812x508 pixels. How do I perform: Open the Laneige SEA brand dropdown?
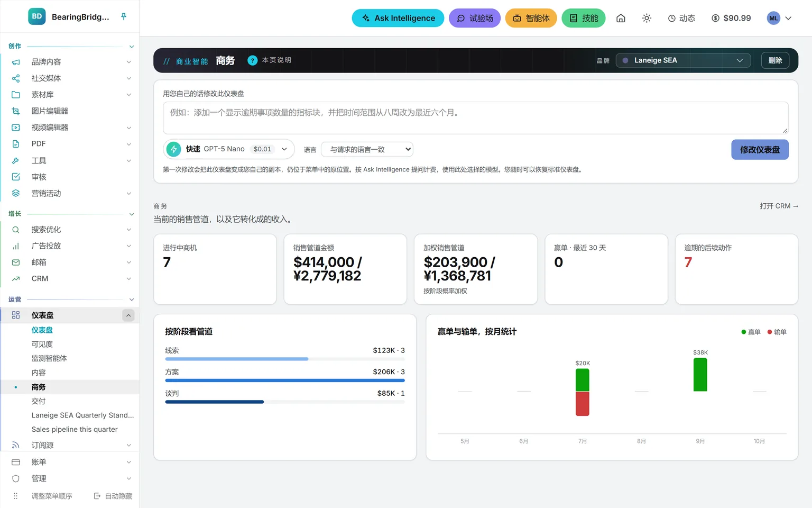coord(684,60)
